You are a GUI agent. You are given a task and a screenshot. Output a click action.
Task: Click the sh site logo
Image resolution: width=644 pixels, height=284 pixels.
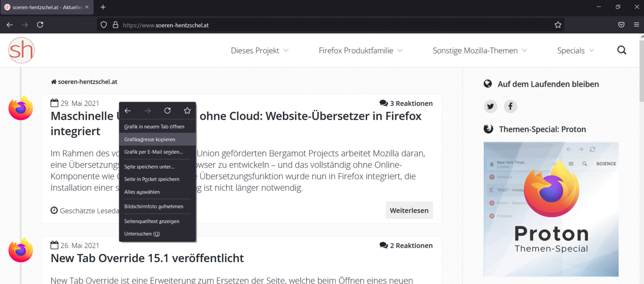[x=21, y=50]
